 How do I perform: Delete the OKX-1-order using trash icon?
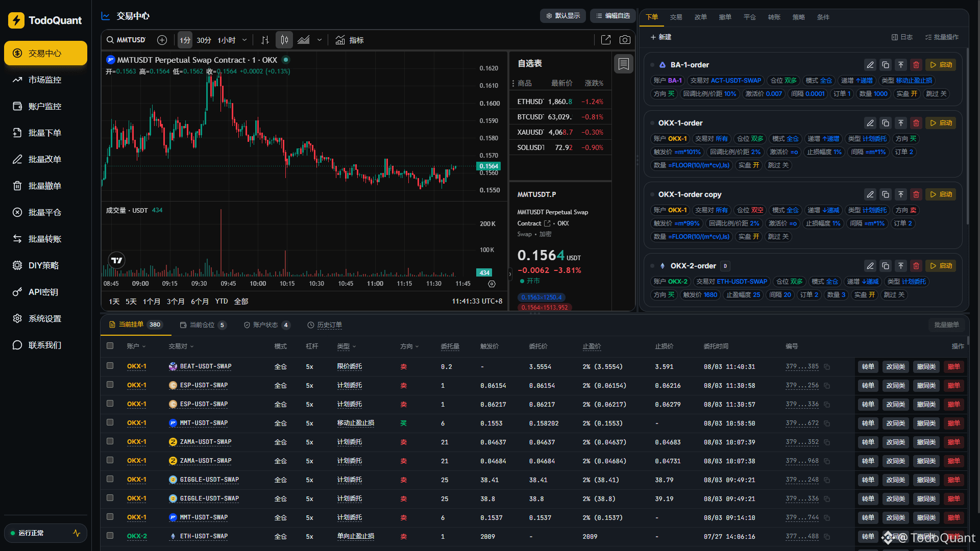tap(916, 123)
